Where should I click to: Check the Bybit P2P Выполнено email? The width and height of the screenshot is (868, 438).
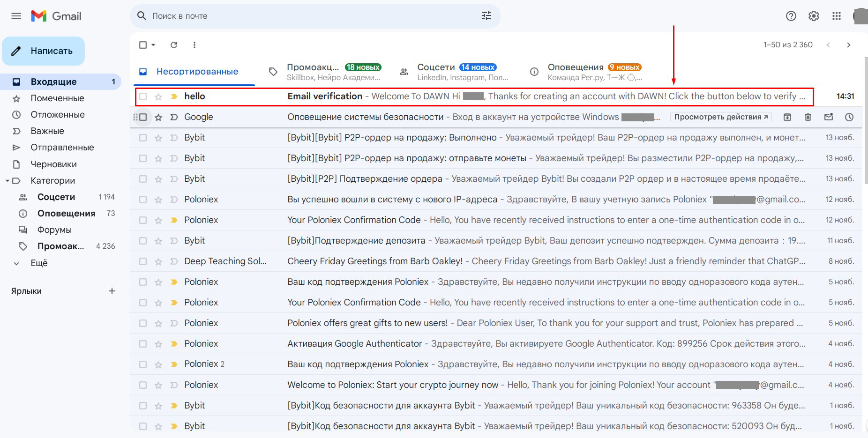[x=143, y=138]
